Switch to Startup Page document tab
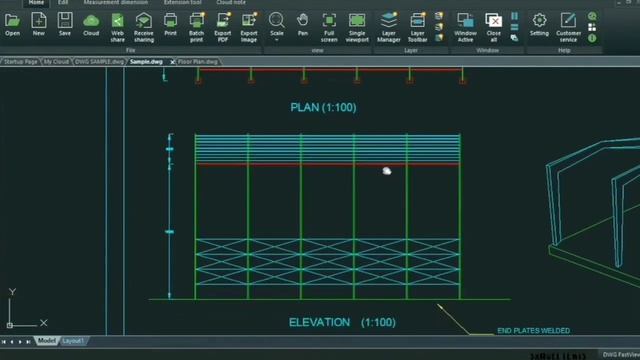 20,62
